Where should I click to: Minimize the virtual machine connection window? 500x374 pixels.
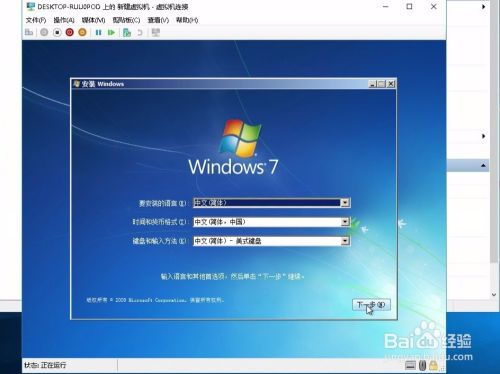[386, 7]
